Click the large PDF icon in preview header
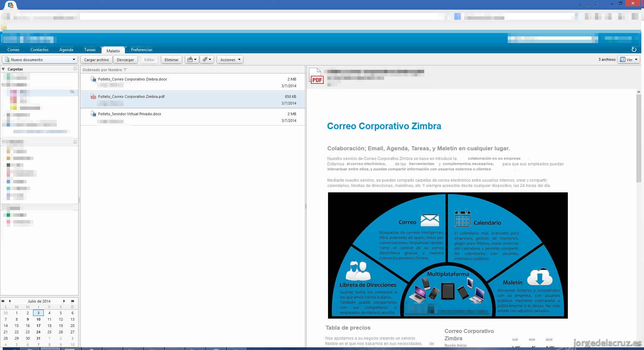 316,76
